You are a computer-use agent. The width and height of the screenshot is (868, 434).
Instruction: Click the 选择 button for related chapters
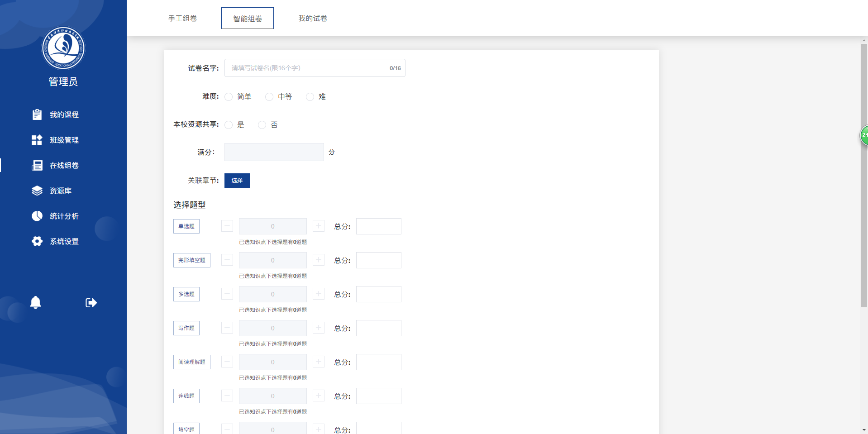click(237, 180)
